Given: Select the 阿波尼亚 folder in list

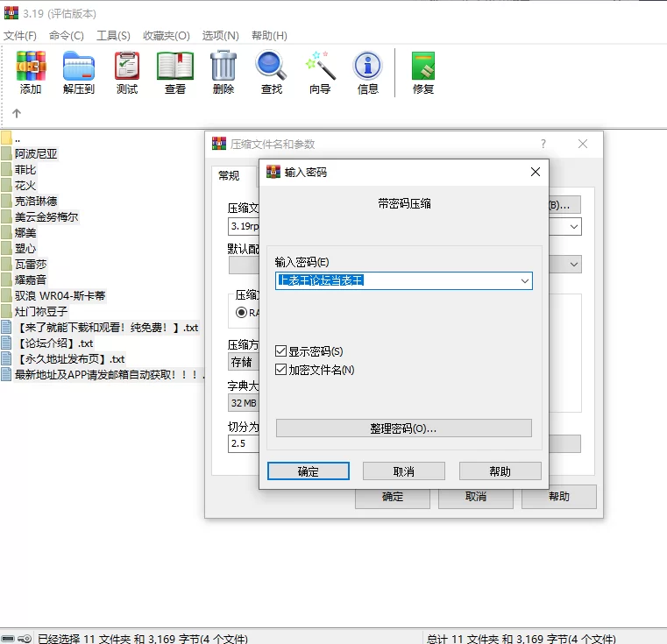Looking at the screenshot, I should pos(36,153).
